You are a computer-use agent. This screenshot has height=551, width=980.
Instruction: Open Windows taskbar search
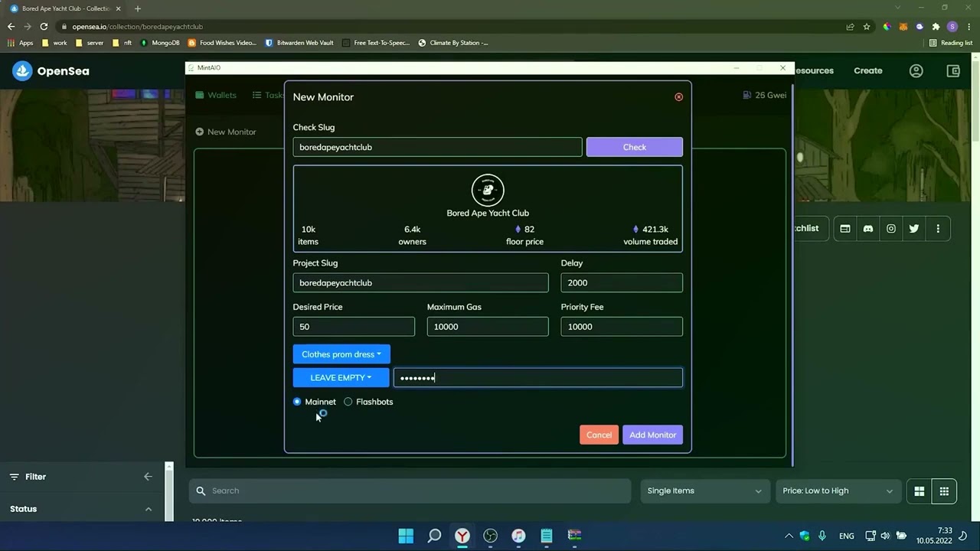click(434, 536)
